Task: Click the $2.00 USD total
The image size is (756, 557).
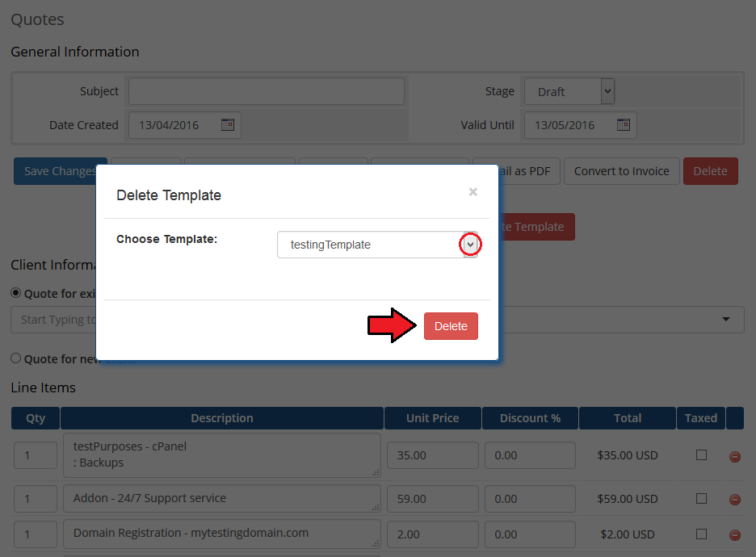Action: (628, 534)
